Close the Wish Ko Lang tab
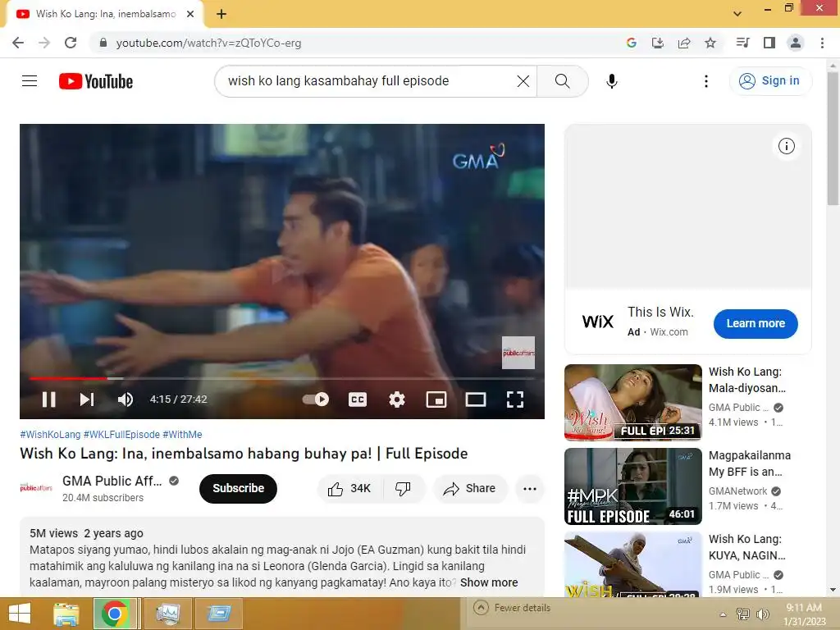The height and width of the screenshot is (630, 840). coord(190,14)
